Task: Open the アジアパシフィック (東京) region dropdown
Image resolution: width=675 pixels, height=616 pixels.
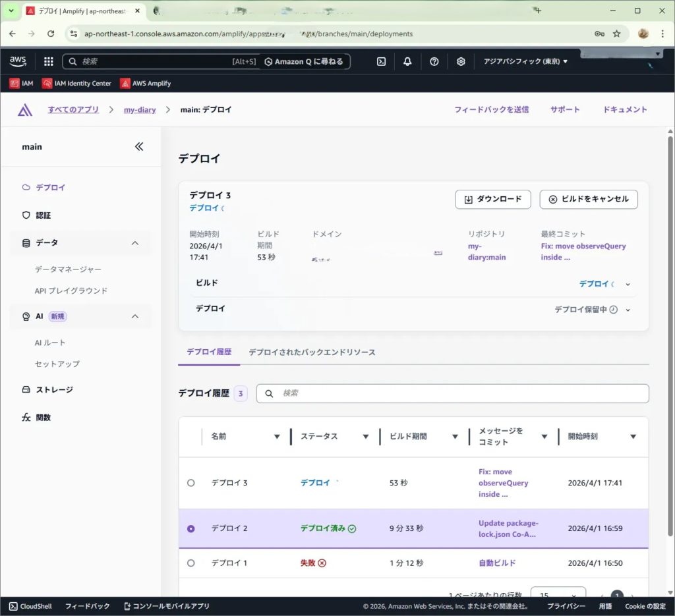Action: point(525,61)
